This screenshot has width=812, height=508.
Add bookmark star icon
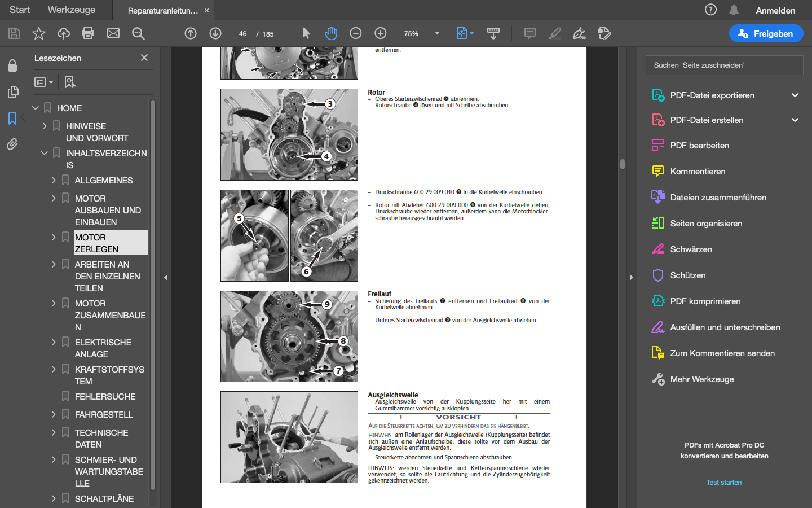click(x=39, y=33)
